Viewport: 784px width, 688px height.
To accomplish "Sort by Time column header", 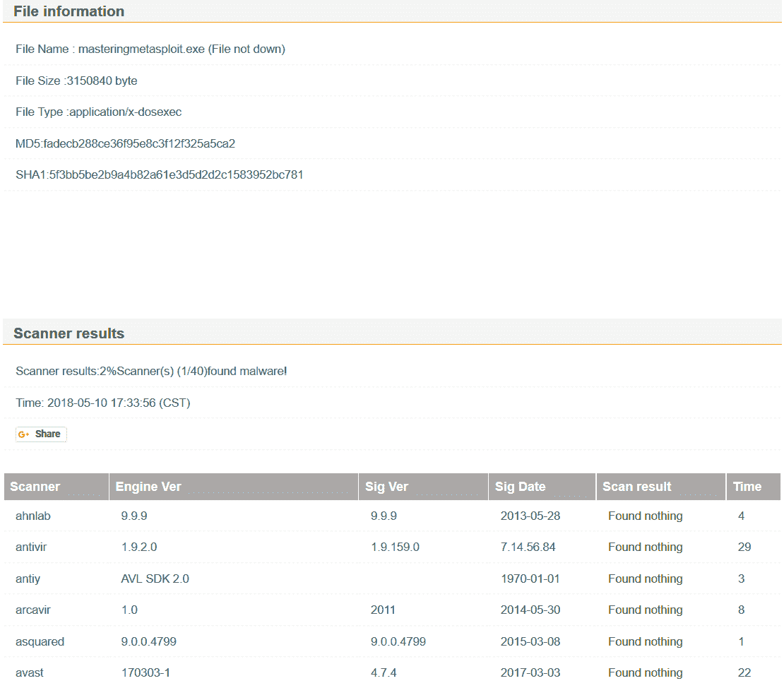I will click(753, 487).
